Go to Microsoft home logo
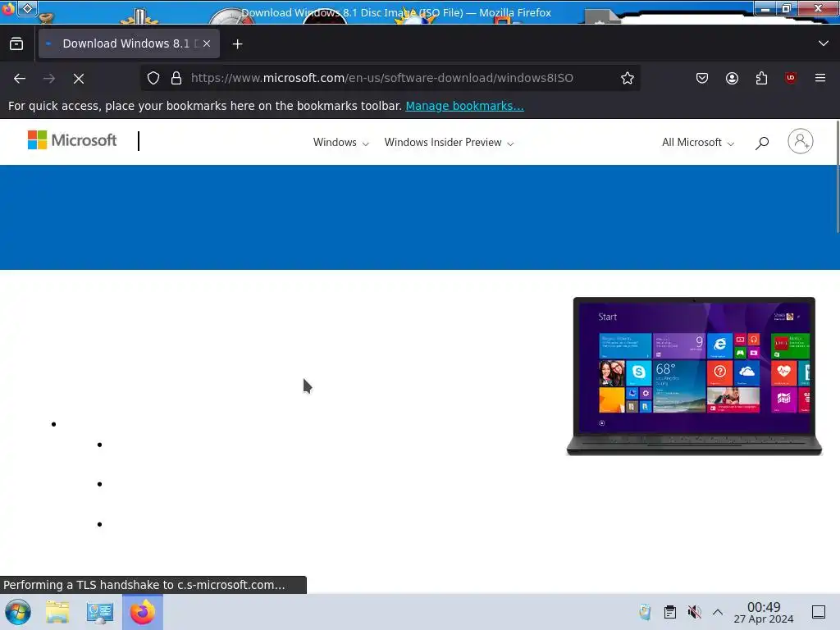 pos(72,140)
